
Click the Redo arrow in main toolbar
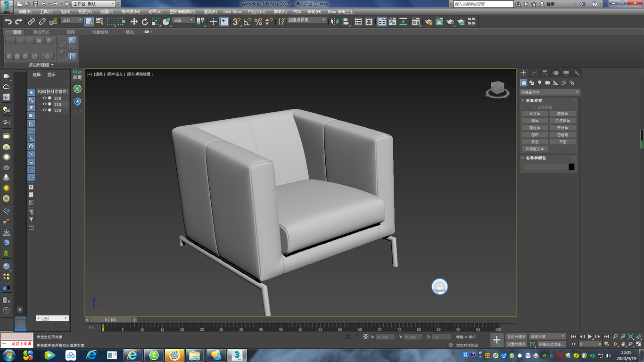pos(19,22)
